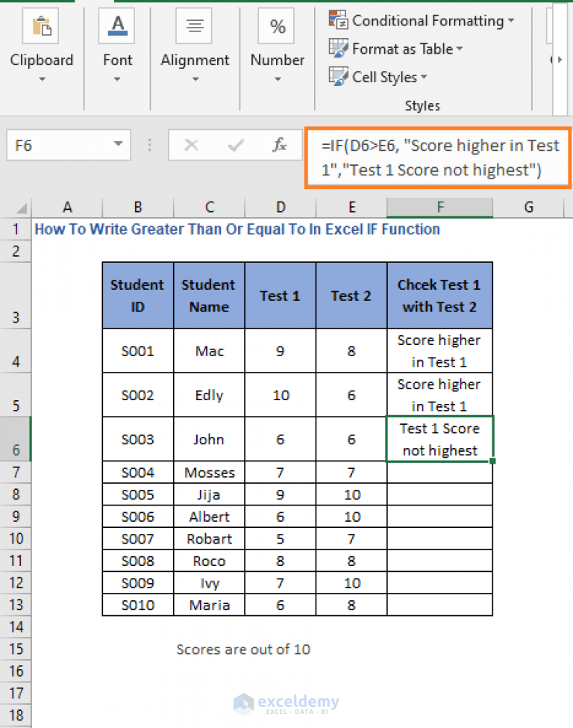Select cell containing 'Maria'
The image size is (573, 728).
coord(209,605)
